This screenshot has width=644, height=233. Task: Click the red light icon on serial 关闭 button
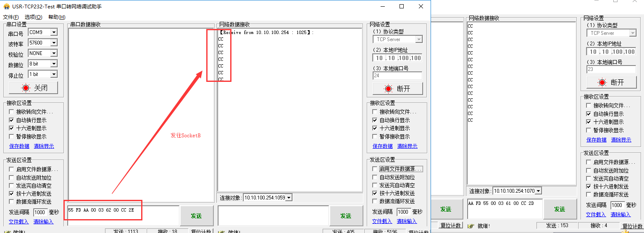[26, 88]
